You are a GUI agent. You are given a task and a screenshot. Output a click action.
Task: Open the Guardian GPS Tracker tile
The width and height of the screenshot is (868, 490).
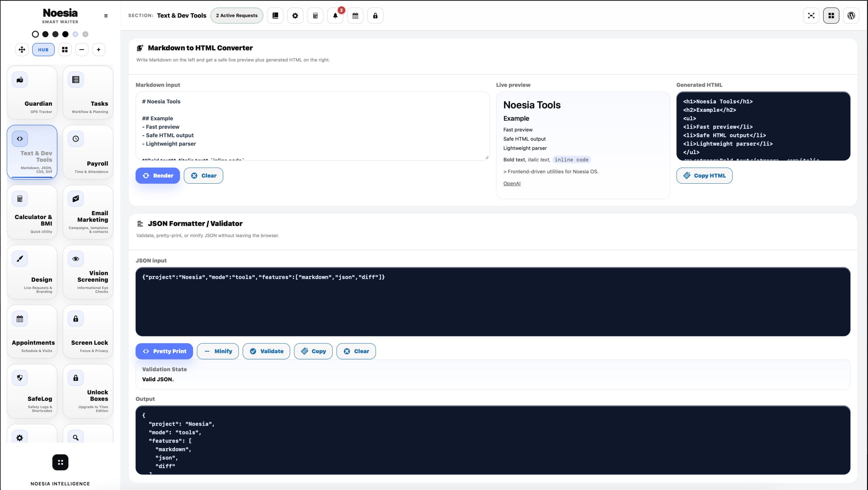tap(32, 93)
